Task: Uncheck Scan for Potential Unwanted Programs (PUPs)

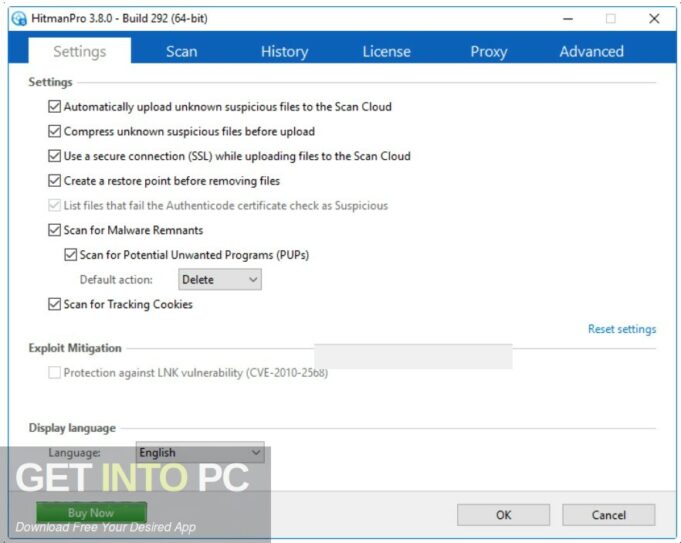Action: (x=70, y=255)
